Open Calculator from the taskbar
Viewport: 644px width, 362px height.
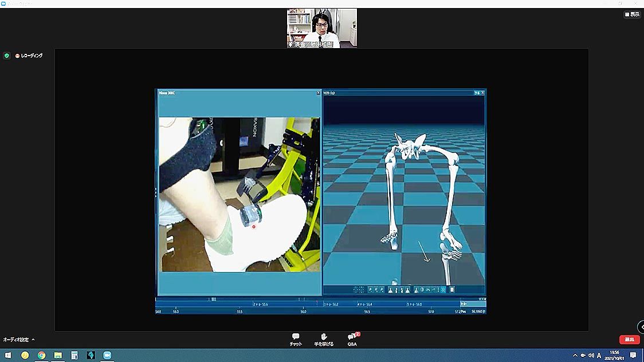(74, 355)
